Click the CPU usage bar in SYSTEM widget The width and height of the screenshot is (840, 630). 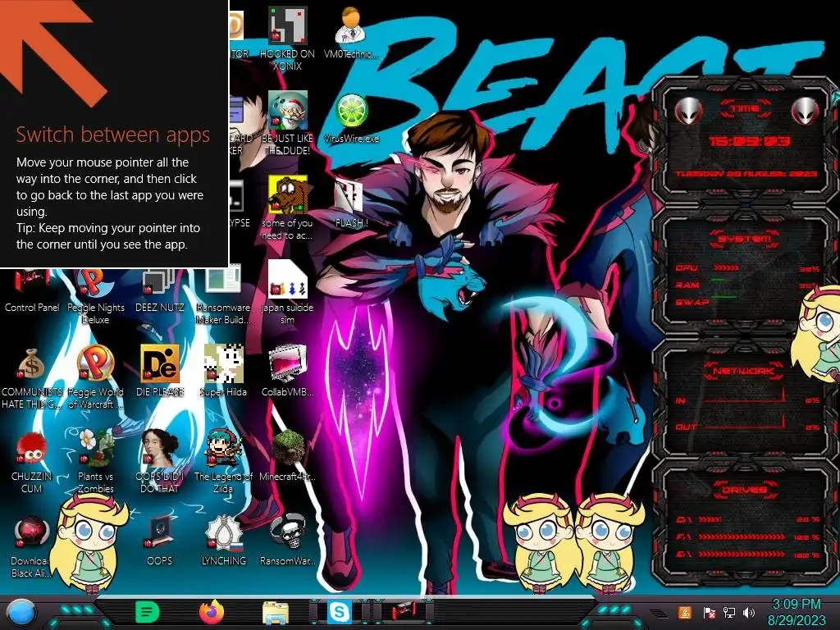tap(726, 268)
